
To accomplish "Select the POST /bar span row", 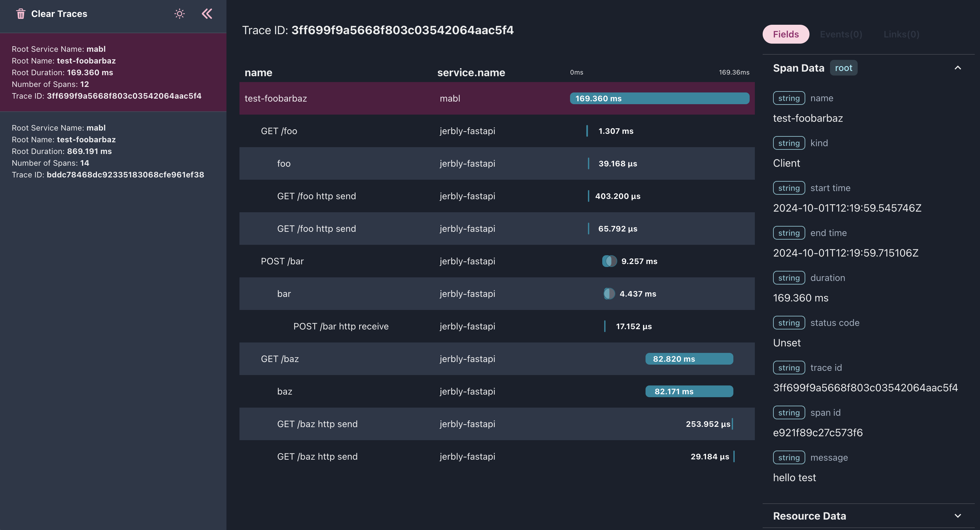I will pos(497,261).
